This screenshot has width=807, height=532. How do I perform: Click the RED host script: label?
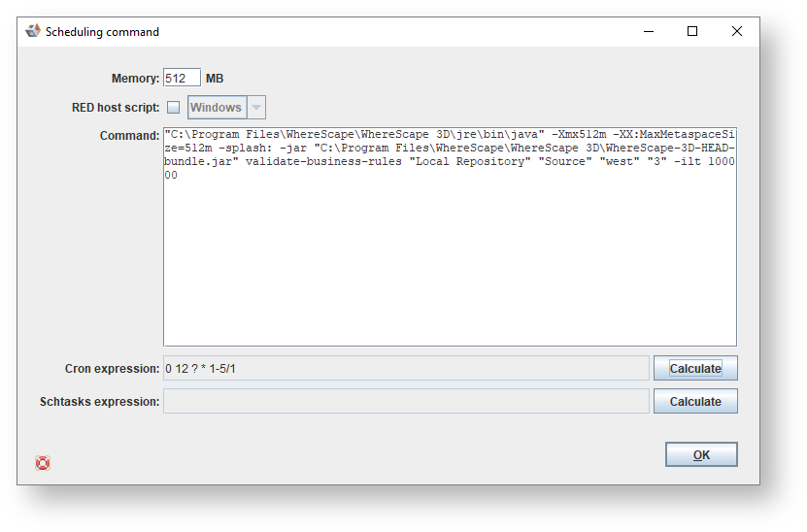click(116, 108)
